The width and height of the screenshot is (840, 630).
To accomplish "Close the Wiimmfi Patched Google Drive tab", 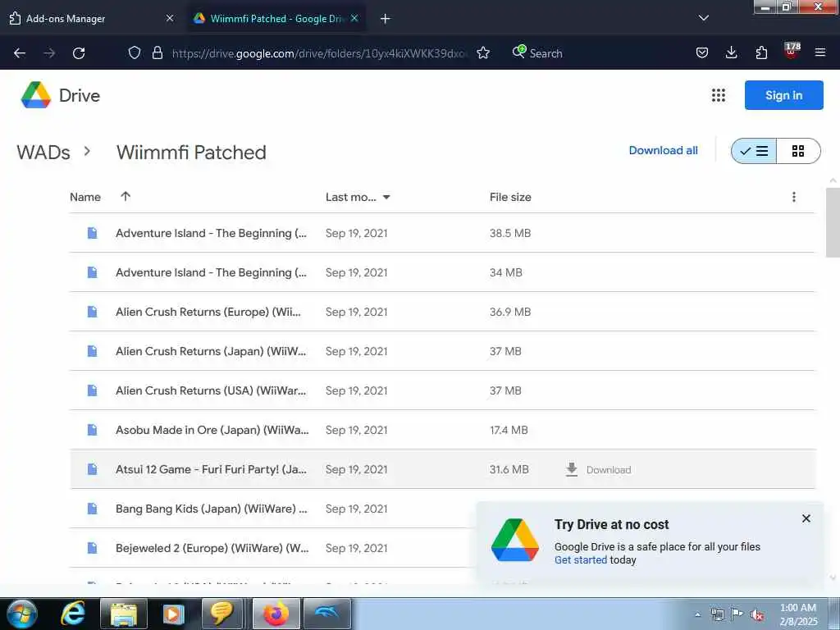I will (354, 18).
